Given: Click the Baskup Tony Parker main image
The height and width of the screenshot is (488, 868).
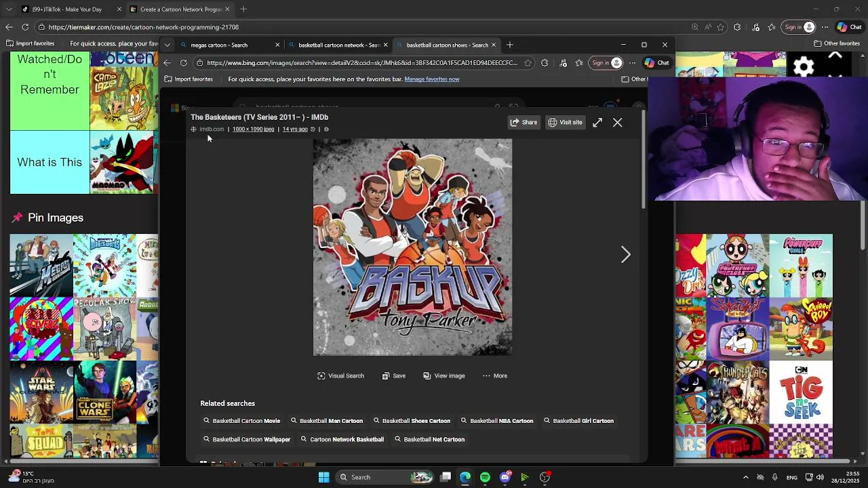Looking at the screenshot, I should [412, 247].
